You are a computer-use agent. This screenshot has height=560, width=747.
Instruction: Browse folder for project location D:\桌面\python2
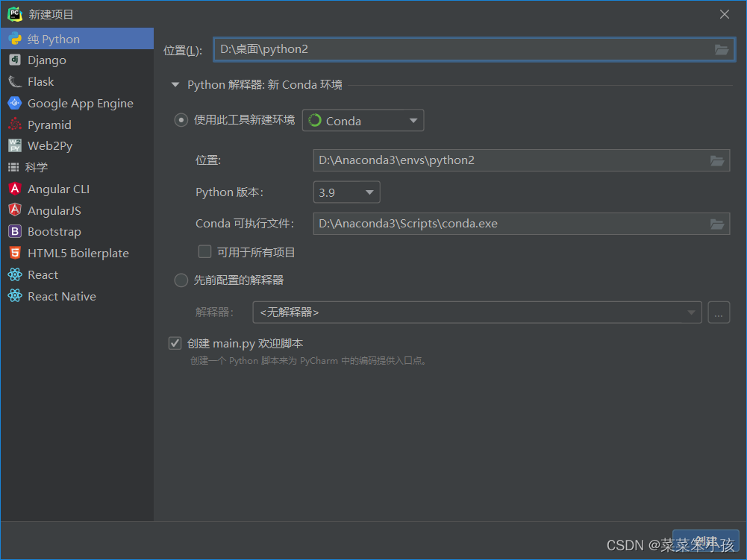tap(722, 49)
